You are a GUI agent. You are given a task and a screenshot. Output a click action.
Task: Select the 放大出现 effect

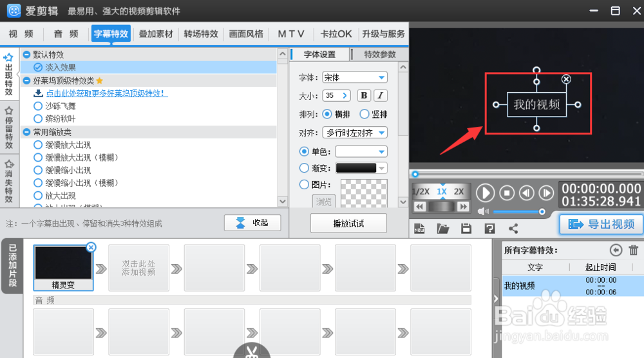tap(60, 196)
